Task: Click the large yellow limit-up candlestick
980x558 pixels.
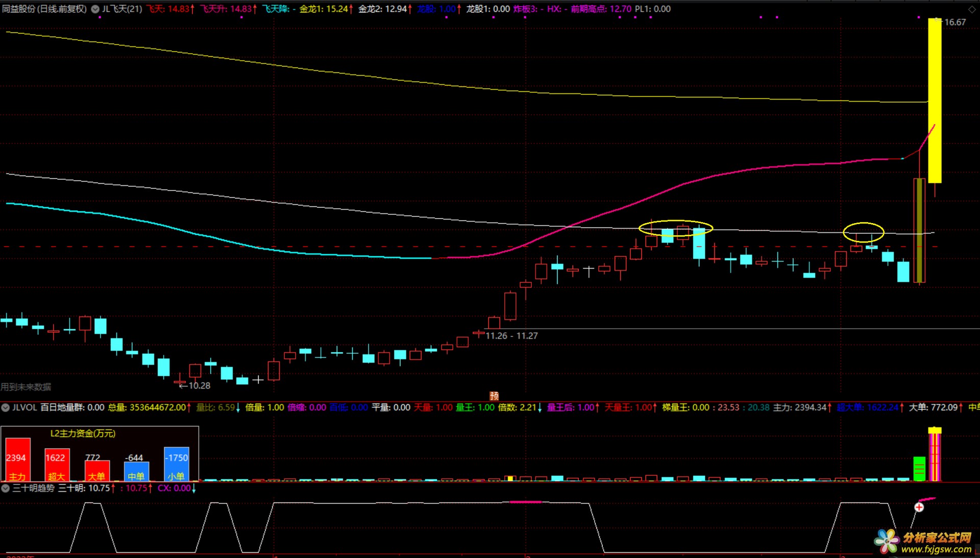Action: click(935, 101)
